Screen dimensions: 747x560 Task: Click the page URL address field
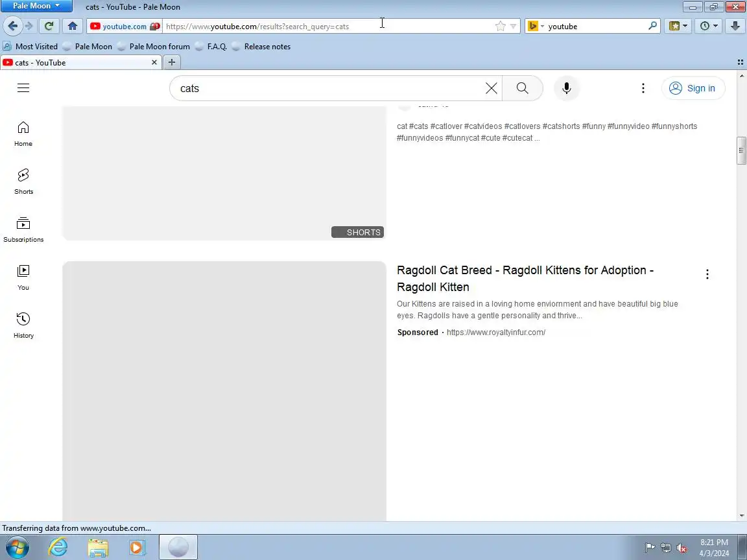click(x=329, y=26)
